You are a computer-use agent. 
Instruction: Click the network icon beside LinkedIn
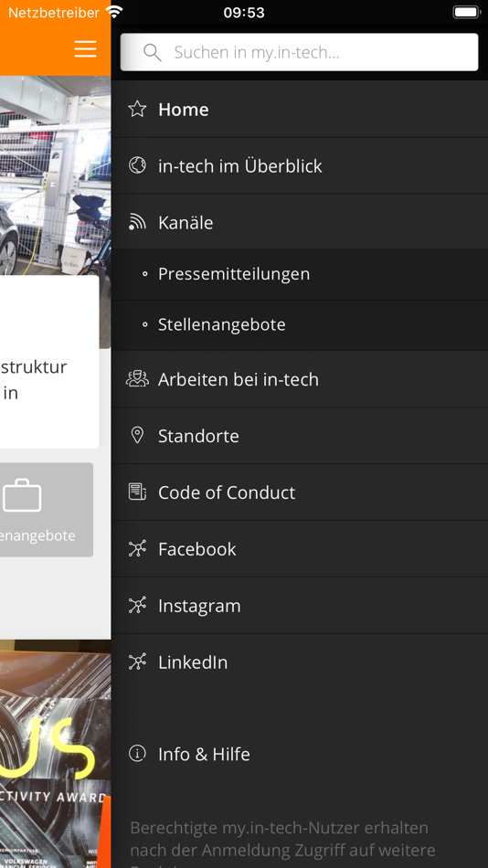(x=137, y=662)
